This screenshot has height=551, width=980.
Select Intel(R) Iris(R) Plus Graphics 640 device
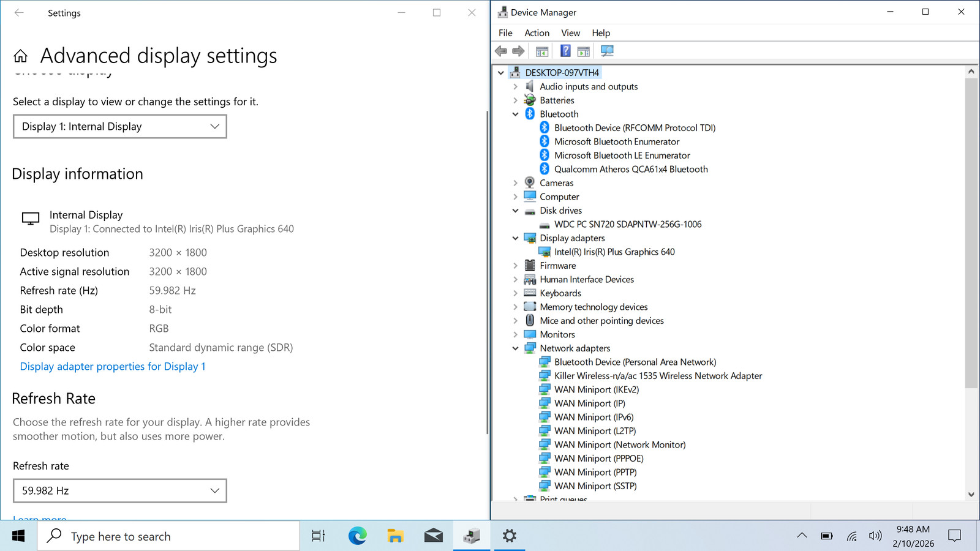(614, 252)
